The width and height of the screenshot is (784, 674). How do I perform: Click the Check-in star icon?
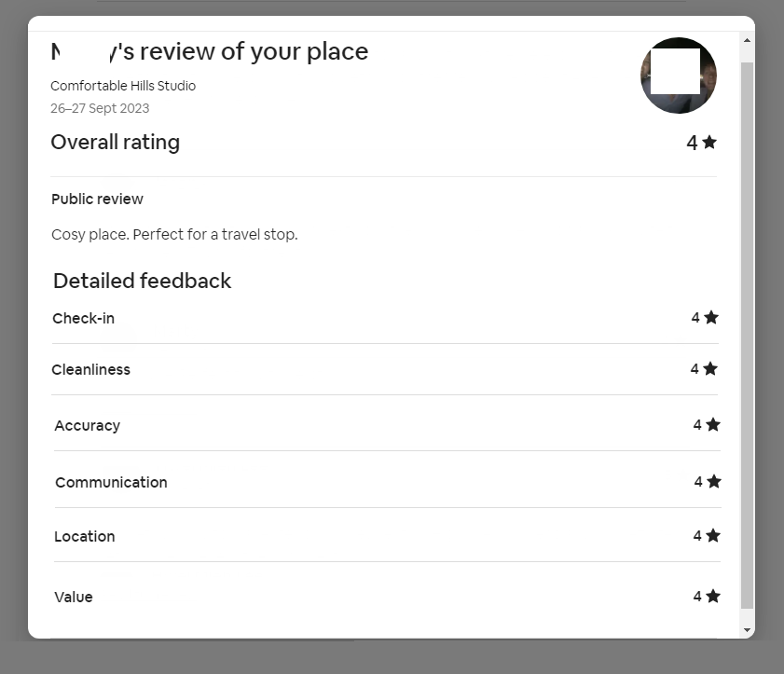tap(711, 318)
